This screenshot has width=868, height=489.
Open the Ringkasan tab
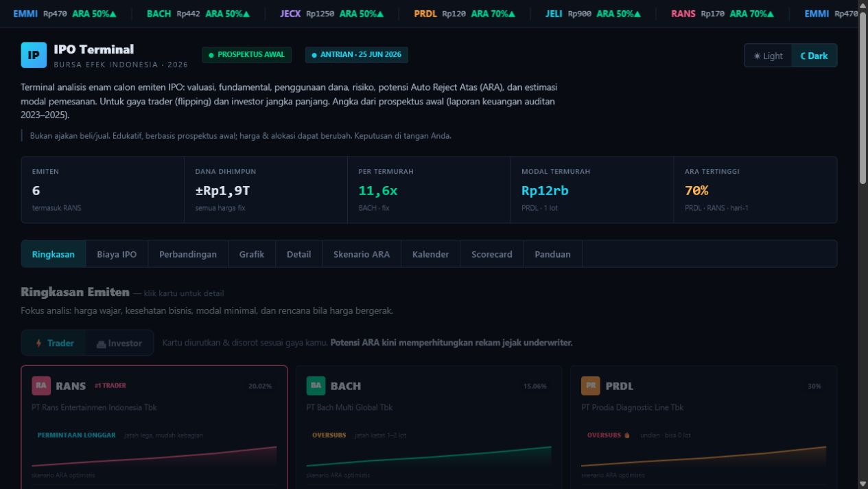[x=54, y=254]
